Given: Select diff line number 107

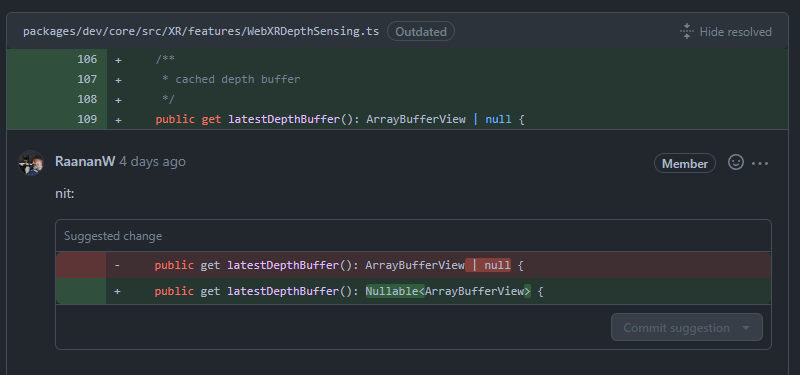Looking at the screenshot, I should (87, 80).
